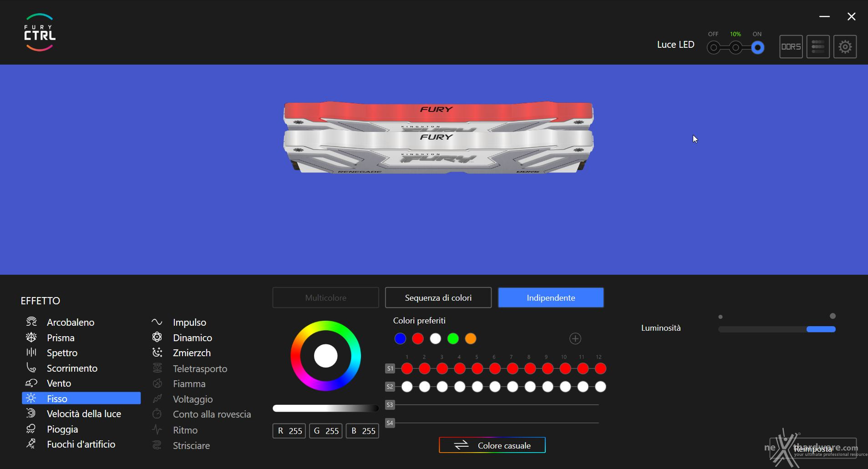This screenshot has height=469, width=868.
Task: Select the Fuochi d'artificio fireworks icon
Action: pos(31,444)
